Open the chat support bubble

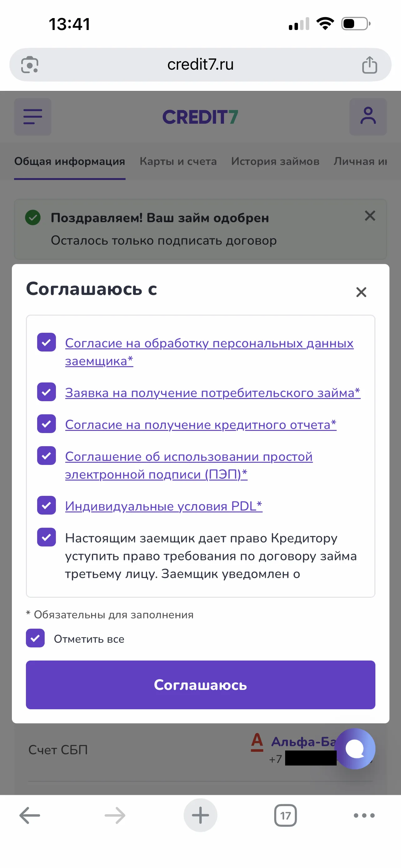coord(355,749)
